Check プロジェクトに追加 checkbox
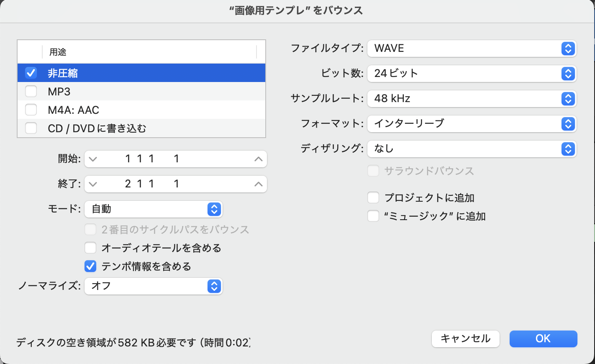595x364 pixels. (373, 197)
